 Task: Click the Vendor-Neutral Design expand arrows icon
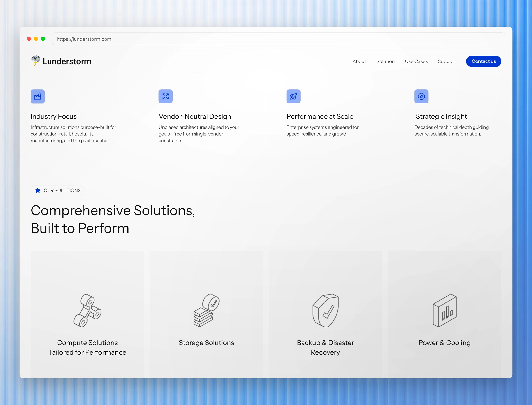tap(165, 96)
